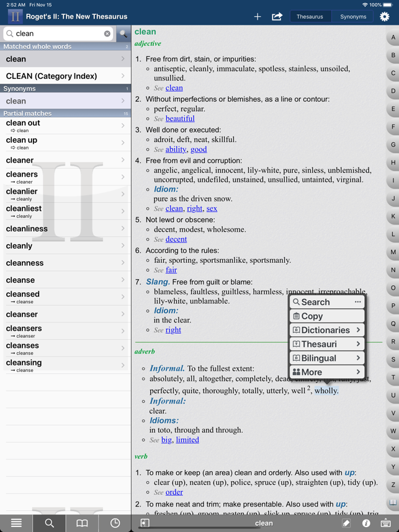Click the plus add icon in top bar

(258, 17)
